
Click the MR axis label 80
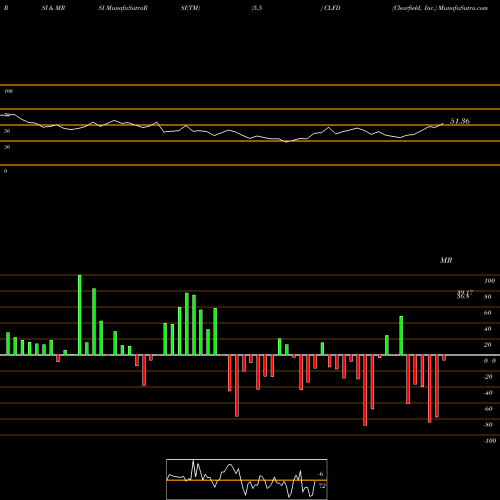tap(488, 297)
